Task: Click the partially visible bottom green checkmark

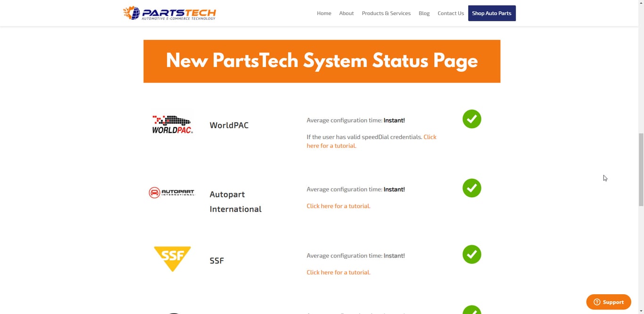Action: 472,310
